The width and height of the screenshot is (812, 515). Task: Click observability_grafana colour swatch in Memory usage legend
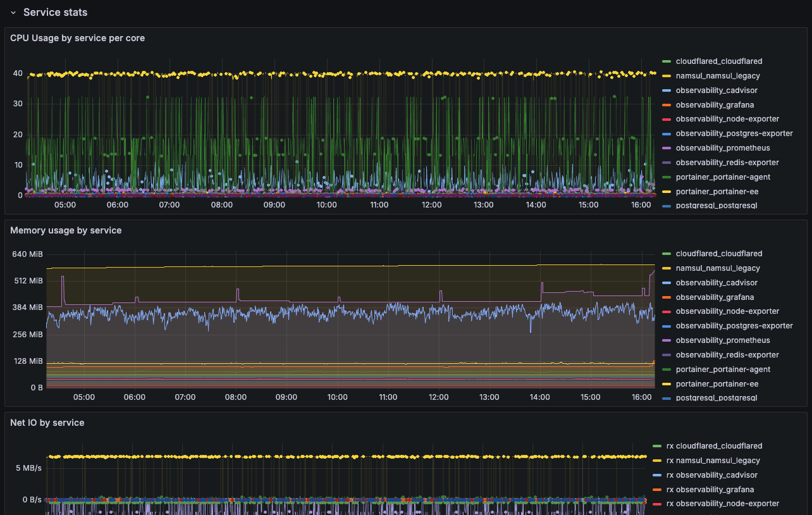coord(666,297)
